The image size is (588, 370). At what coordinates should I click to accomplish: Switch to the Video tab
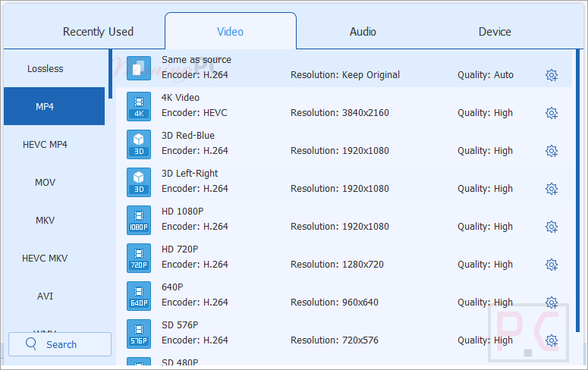230,32
